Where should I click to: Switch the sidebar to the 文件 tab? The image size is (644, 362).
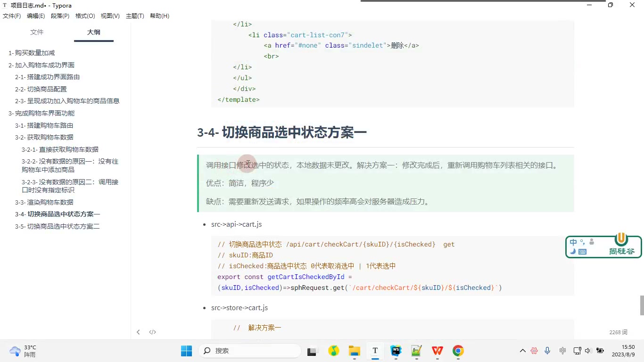click(x=37, y=32)
